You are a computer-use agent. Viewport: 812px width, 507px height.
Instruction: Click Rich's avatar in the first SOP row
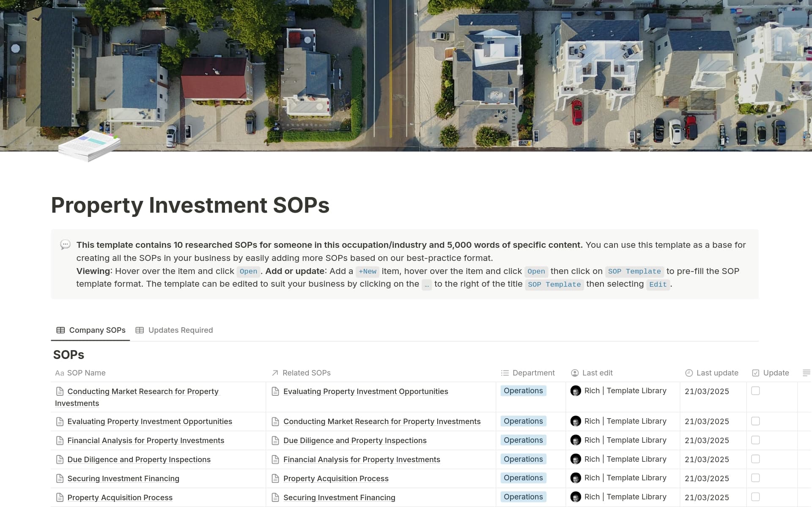(x=576, y=391)
